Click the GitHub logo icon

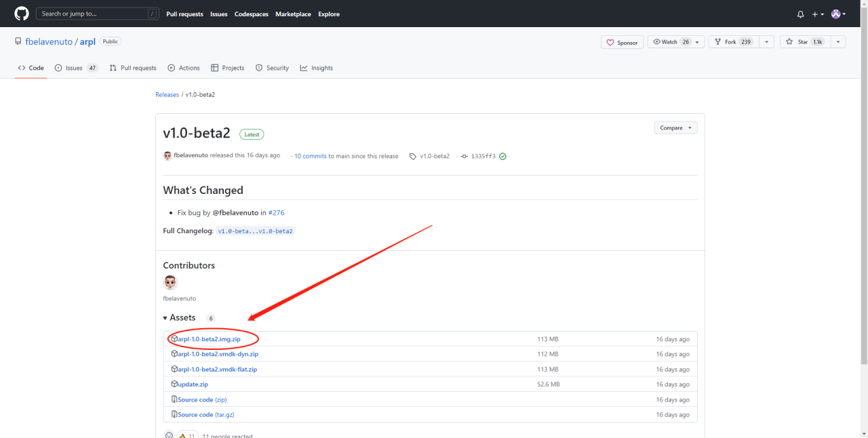click(x=22, y=14)
